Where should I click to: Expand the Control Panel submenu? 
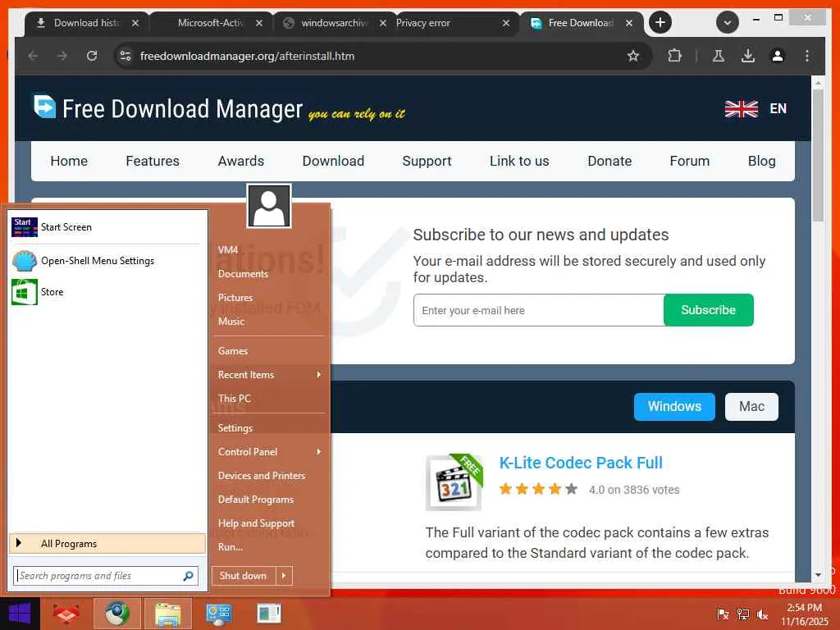(x=269, y=452)
